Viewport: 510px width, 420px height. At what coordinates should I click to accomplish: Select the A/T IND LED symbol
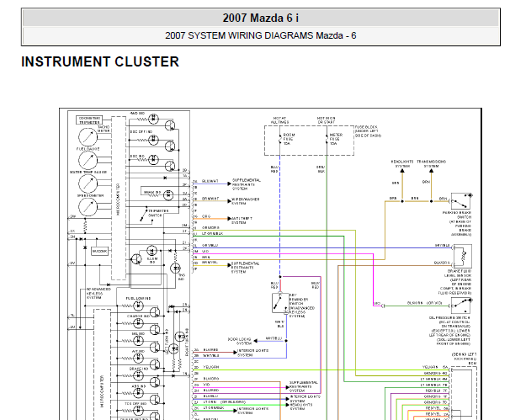(x=138, y=359)
